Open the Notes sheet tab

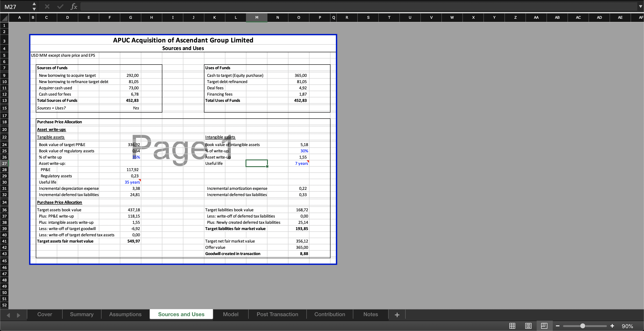(371, 314)
